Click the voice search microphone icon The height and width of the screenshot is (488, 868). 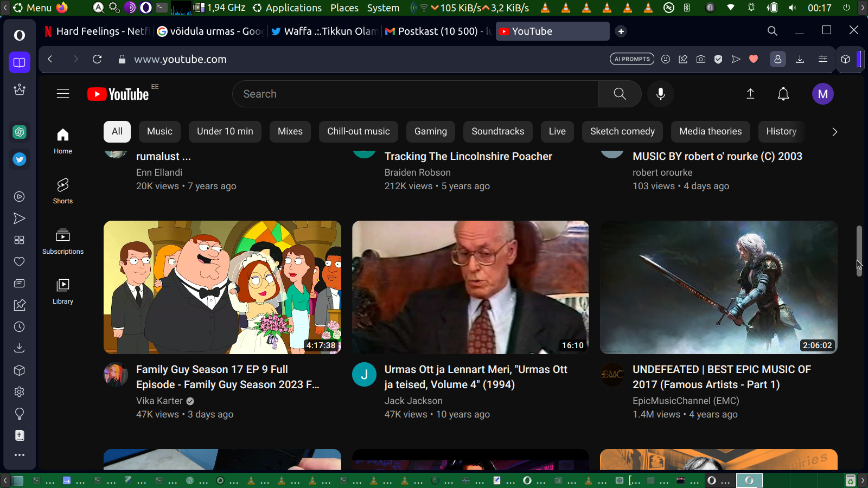(x=660, y=94)
